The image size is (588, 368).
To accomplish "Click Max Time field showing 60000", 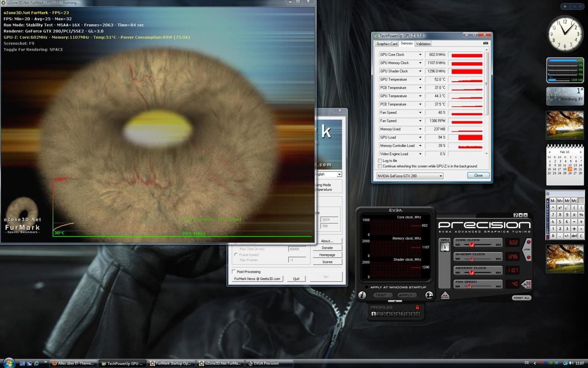I will point(297,249).
